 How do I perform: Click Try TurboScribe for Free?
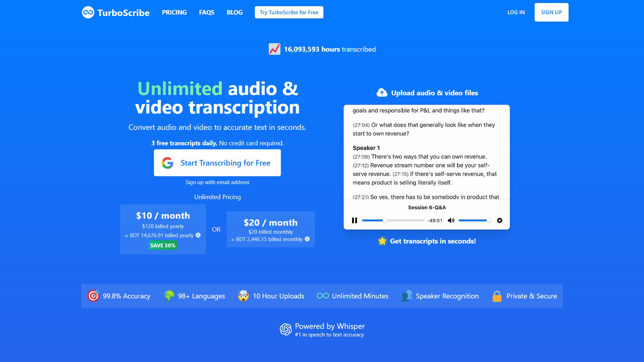point(289,12)
